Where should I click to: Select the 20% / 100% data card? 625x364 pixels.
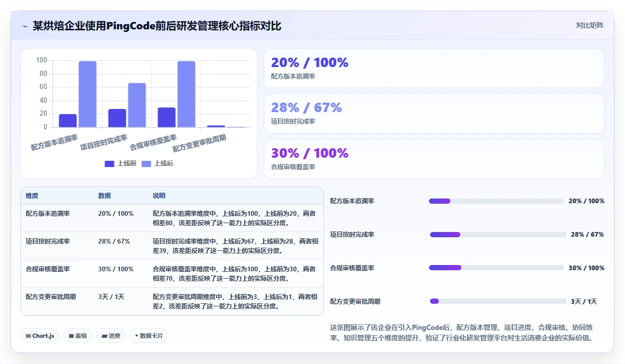click(434, 68)
